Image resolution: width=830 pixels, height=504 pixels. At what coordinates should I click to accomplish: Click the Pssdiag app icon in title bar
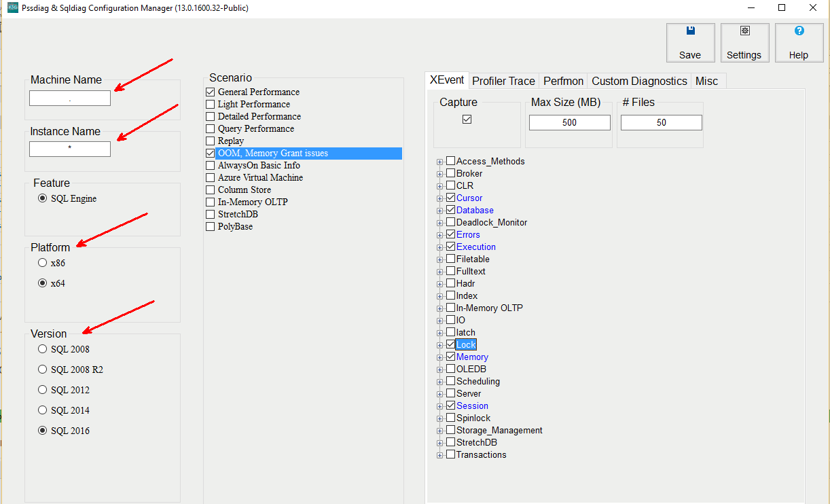(12, 7)
